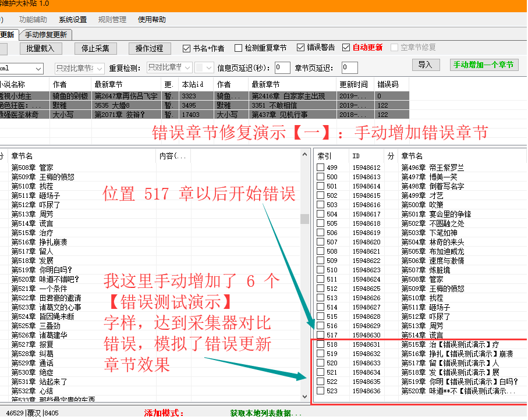Screen dimensions: 528x420
Task: Open the 使用帮助 menu
Action: (151, 19)
